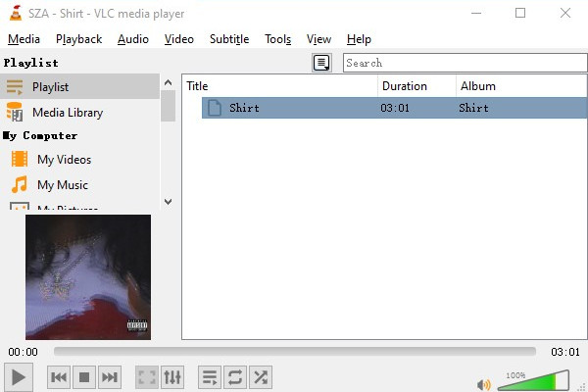Focus the playlist Search field

pos(465,63)
